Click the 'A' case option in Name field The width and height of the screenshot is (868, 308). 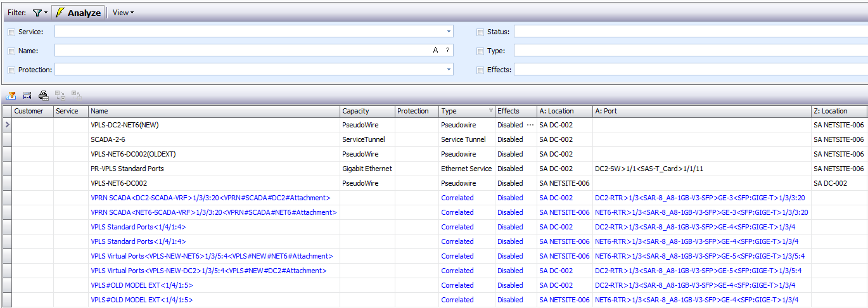coord(436,50)
